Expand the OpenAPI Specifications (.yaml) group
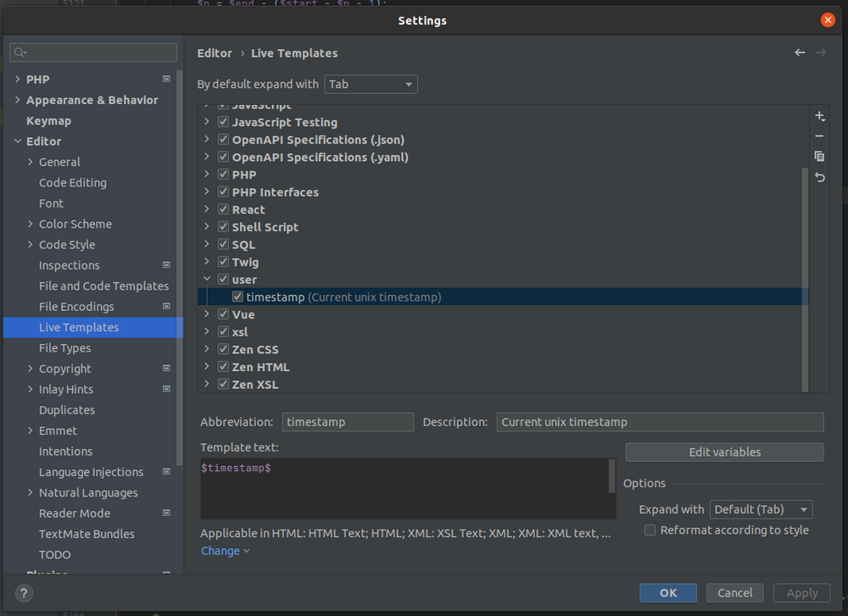The image size is (848, 616). (207, 157)
